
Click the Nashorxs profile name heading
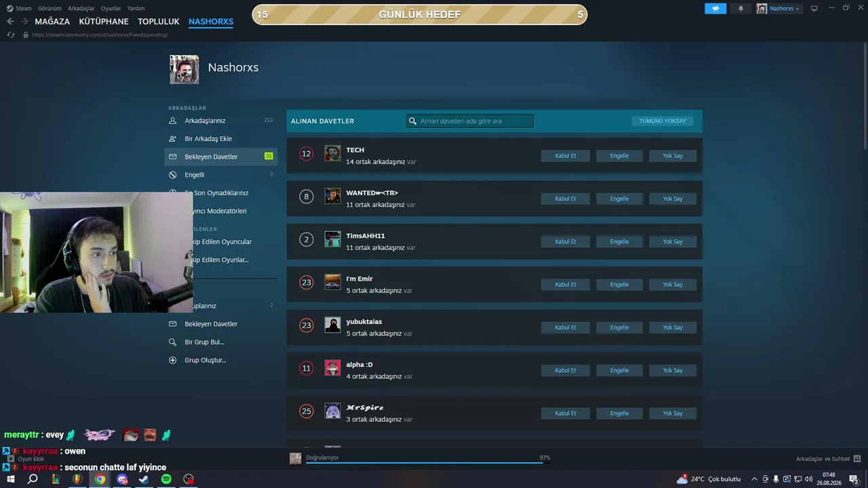click(233, 68)
